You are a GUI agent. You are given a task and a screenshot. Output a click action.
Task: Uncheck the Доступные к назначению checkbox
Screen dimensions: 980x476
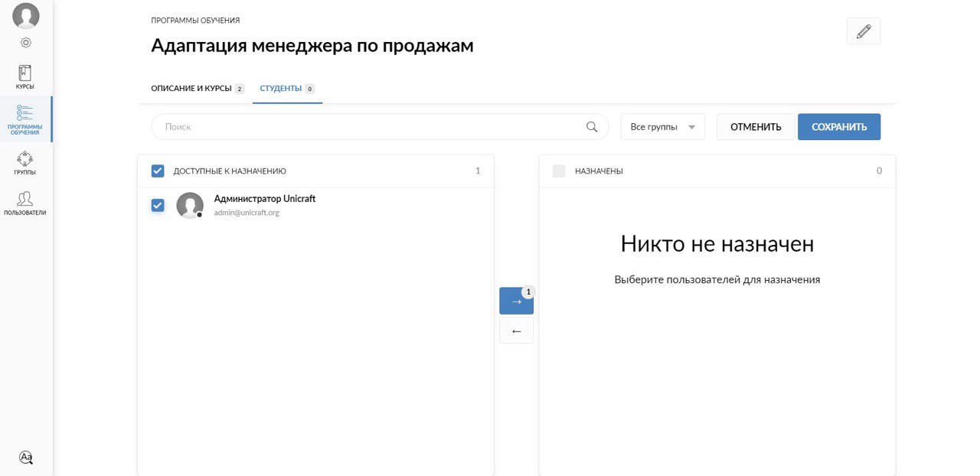(x=158, y=171)
